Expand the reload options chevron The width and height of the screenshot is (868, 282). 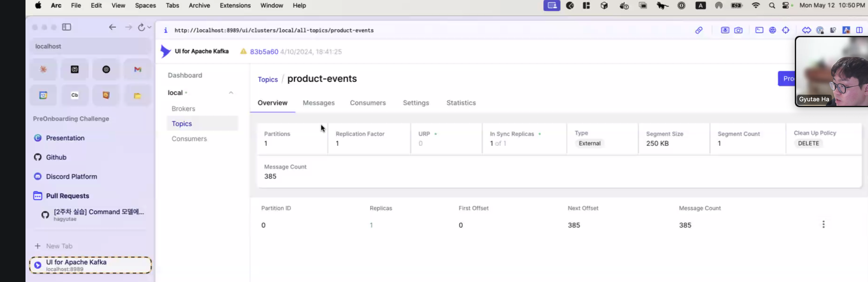coord(149,27)
